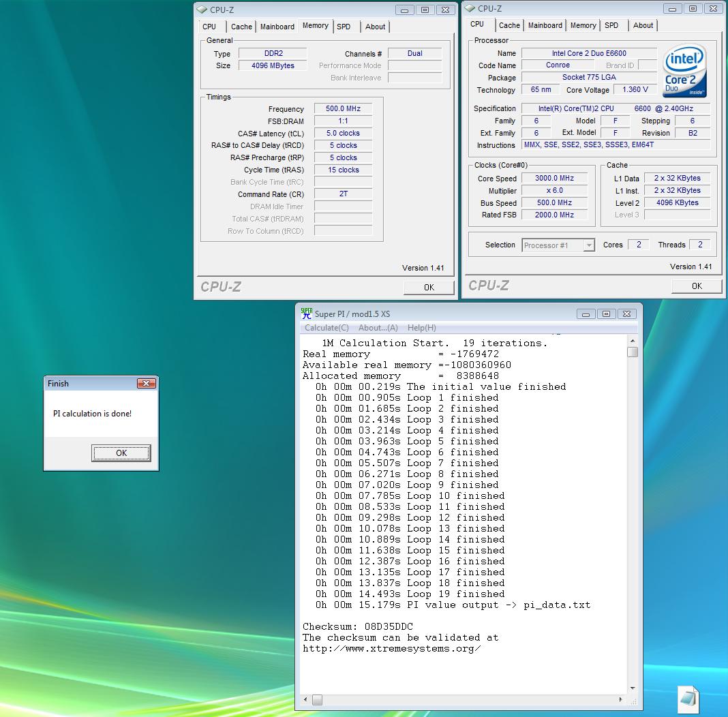The width and height of the screenshot is (728, 717).
Task: Close the Super PI window
Action: point(627,314)
